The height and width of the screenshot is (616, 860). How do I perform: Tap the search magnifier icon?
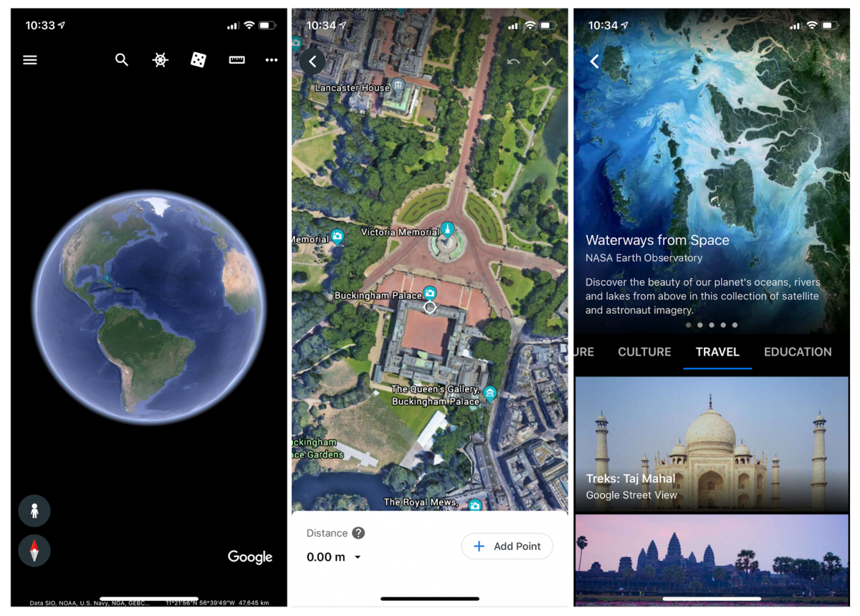coord(122,60)
